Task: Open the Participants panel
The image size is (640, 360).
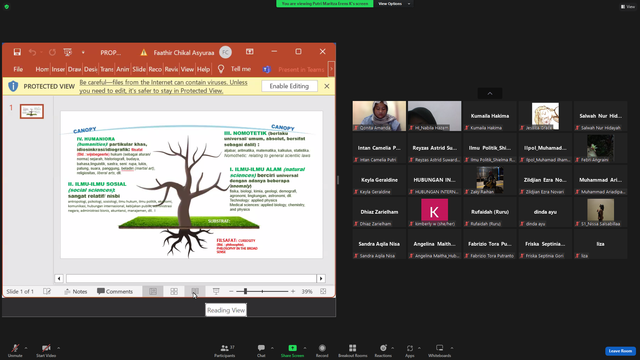Action: (x=225, y=350)
